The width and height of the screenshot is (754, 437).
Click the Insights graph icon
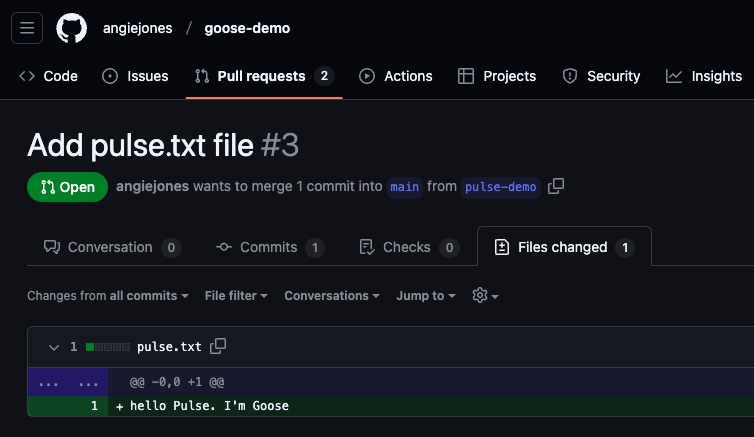674,76
